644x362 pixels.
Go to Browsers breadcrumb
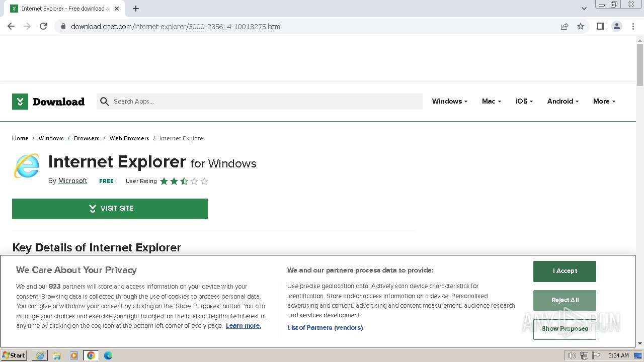(87, 138)
